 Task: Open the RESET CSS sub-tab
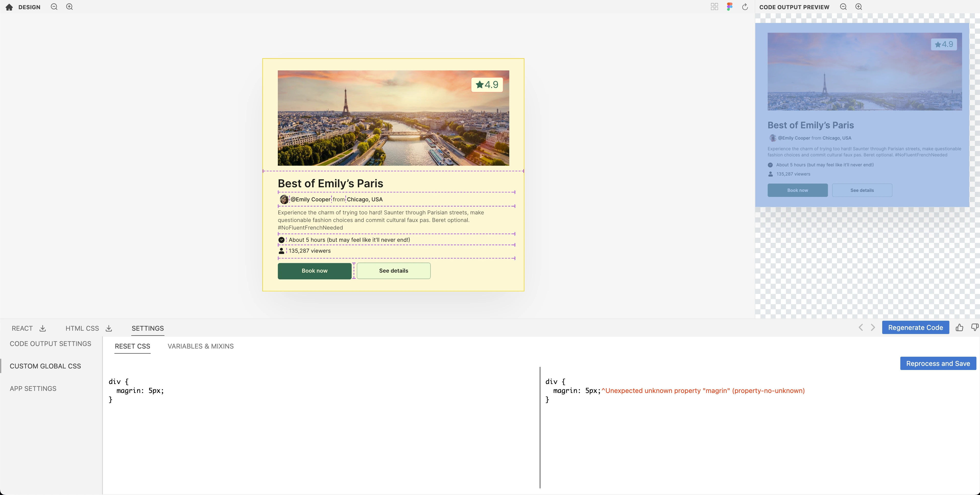point(132,346)
